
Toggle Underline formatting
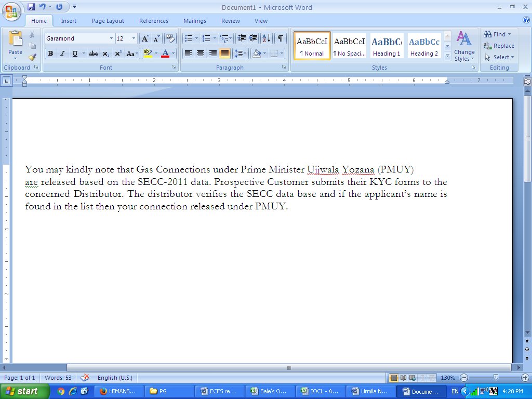pos(75,54)
